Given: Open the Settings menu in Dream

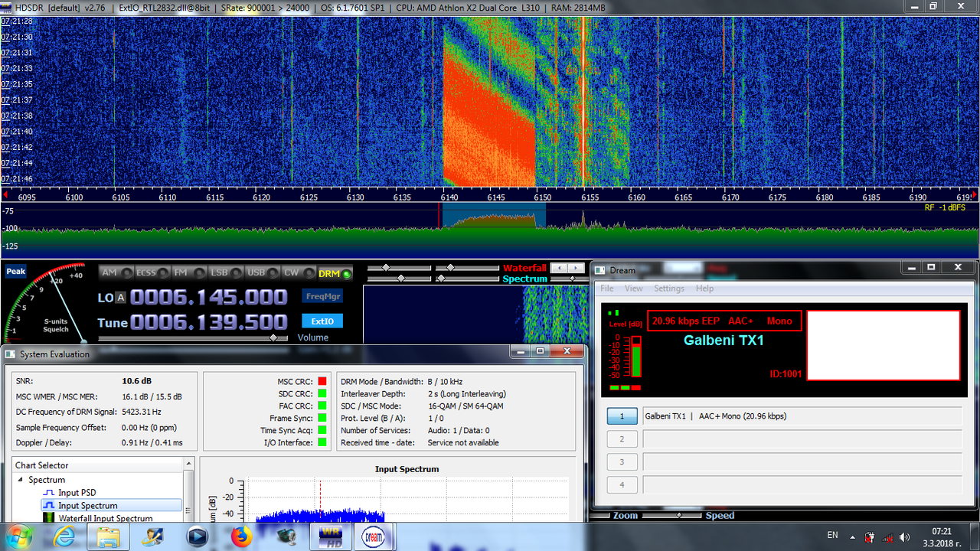Looking at the screenshot, I should click(669, 289).
